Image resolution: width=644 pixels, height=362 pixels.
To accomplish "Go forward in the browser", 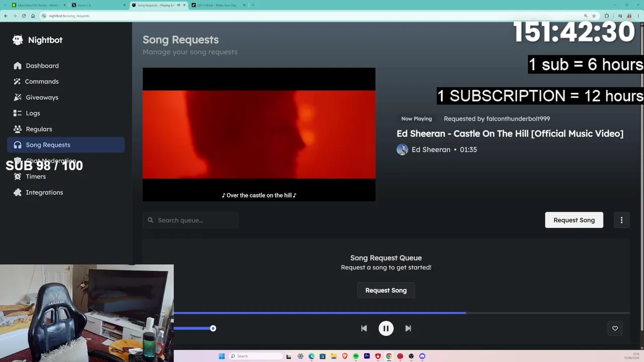I will [x=15, y=16].
